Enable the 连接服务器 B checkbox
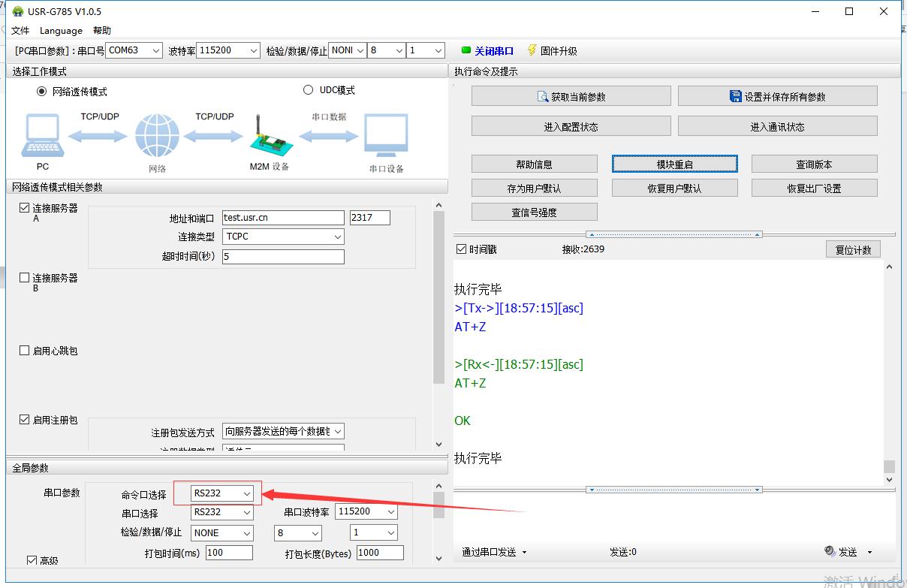This screenshot has width=907, height=588. click(x=25, y=278)
